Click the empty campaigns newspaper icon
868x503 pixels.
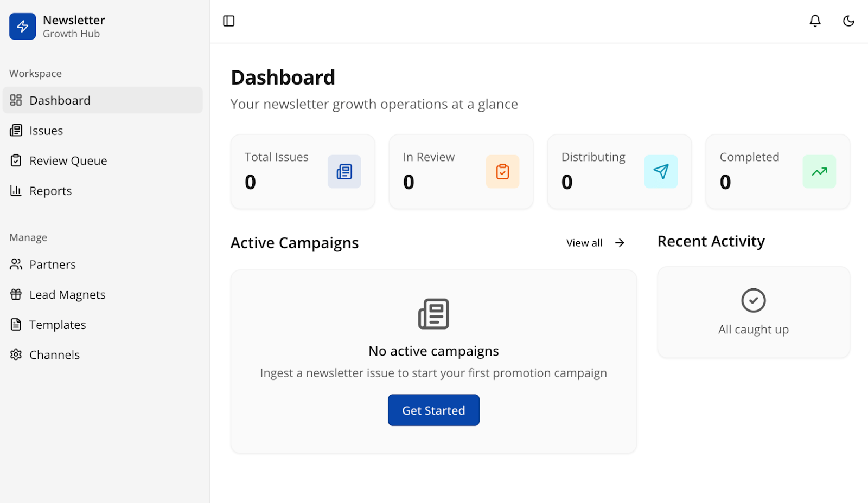point(433,314)
